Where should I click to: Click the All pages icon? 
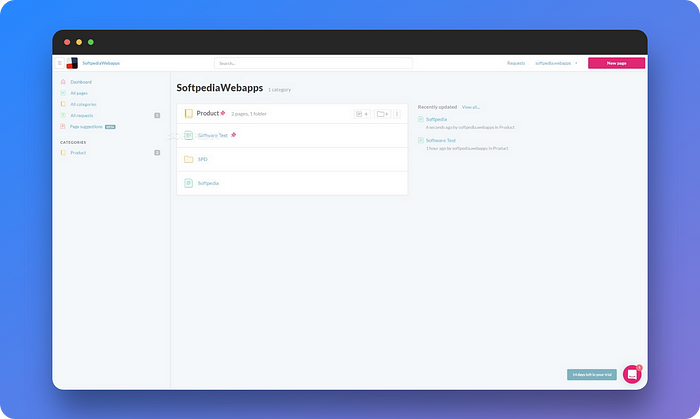pyautogui.click(x=63, y=93)
